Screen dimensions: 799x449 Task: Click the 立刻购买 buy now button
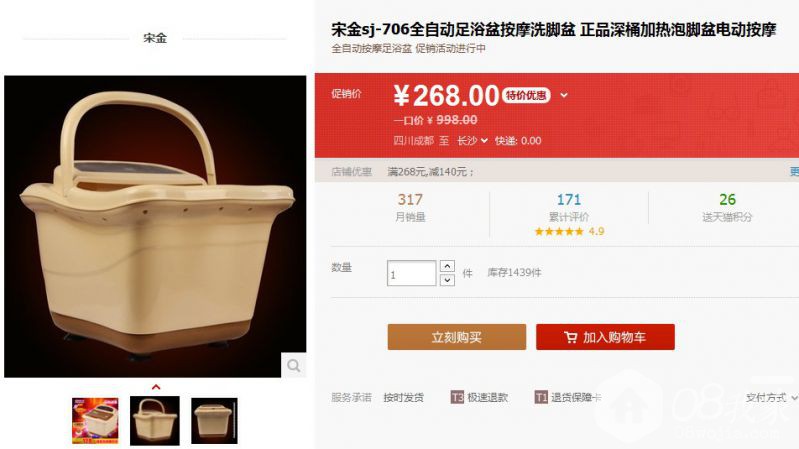pos(457,337)
